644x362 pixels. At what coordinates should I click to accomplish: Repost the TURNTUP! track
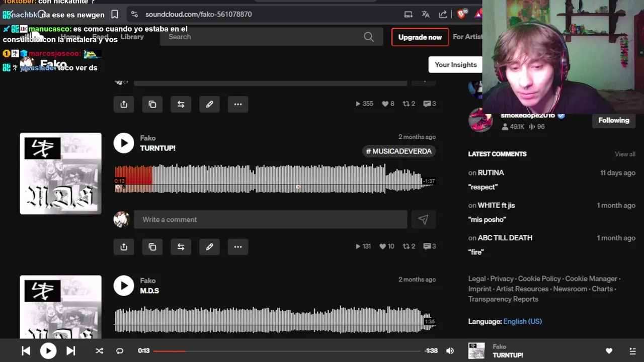pos(181,247)
